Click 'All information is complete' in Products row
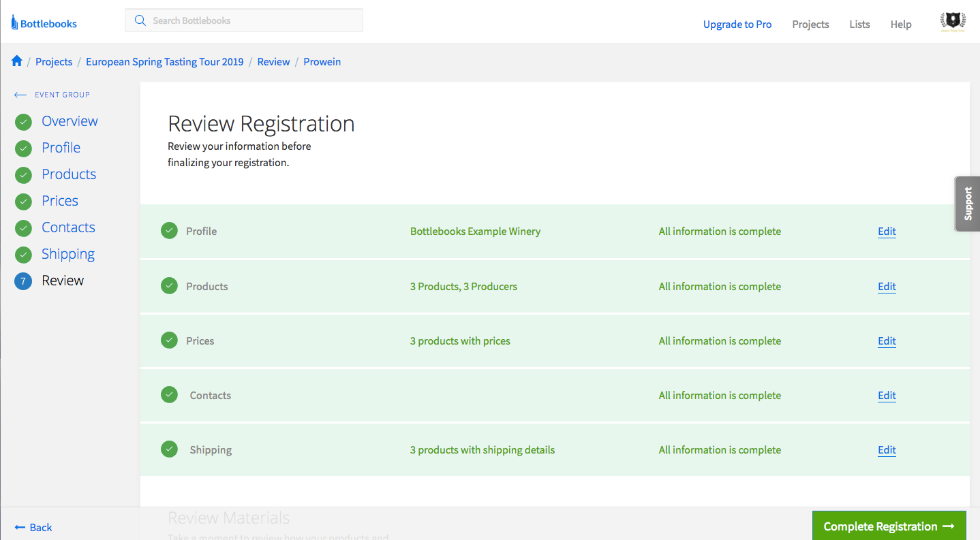 coord(720,287)
